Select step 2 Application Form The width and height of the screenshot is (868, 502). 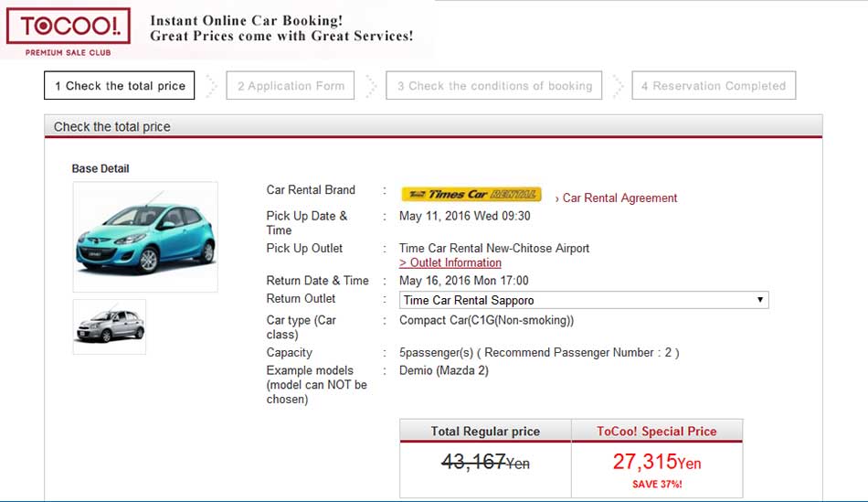290,85
